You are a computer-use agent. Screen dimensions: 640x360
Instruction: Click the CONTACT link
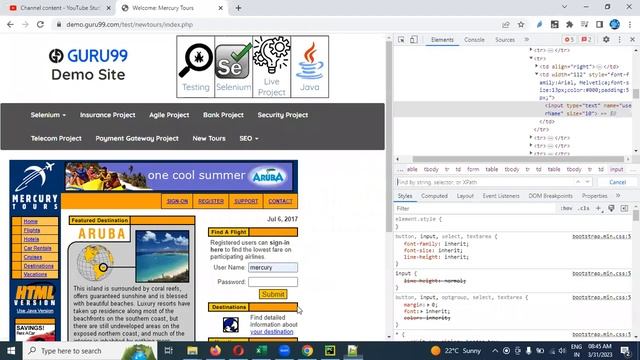(x=280, y=201)
